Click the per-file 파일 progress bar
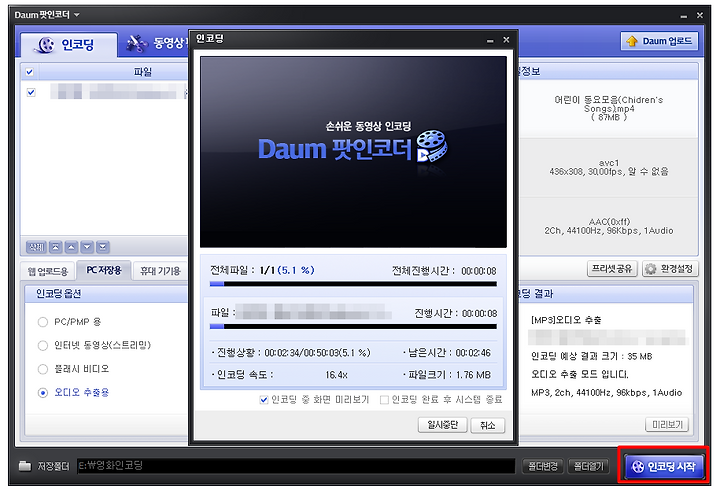Image resolution: width=720 pixels, height=490 pixels. point(353,327)
